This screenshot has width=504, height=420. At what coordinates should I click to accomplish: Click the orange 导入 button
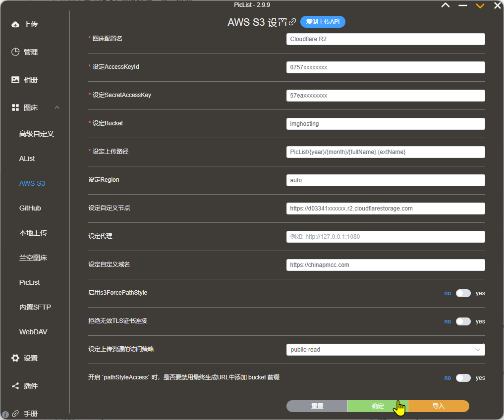(438, 406)
